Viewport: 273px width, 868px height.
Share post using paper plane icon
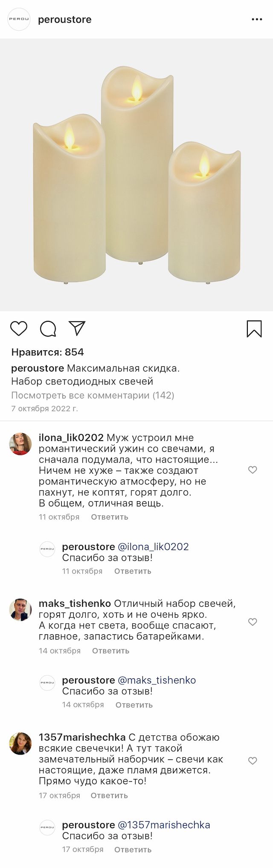point(77,328)
